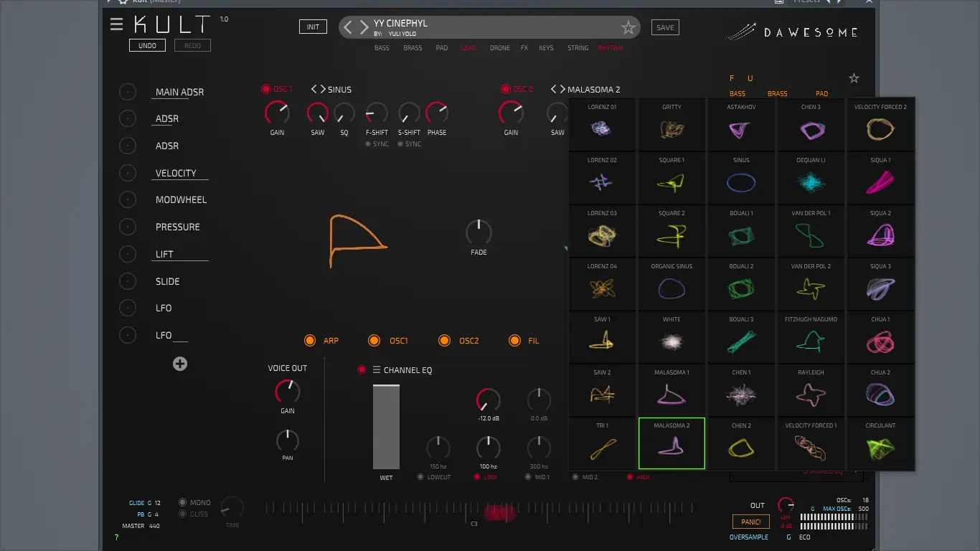Select the MODWHEEL modulator
980x551 pixels.
pos(181,199)
